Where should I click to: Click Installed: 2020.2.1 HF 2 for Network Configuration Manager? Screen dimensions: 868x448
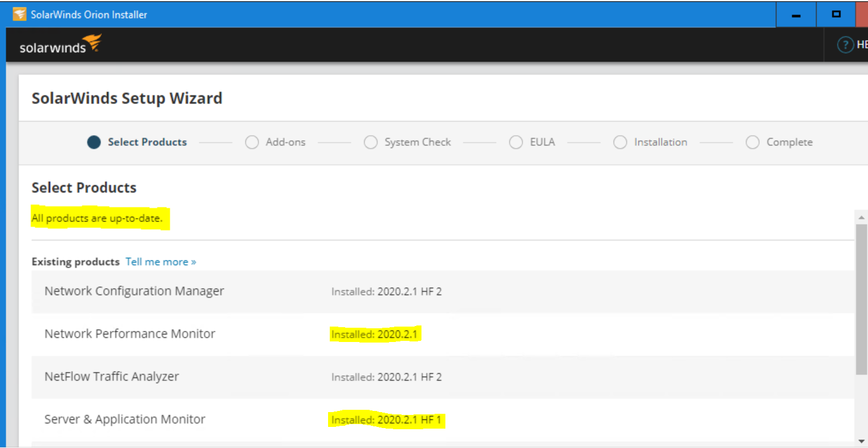(x=387, y=291)
